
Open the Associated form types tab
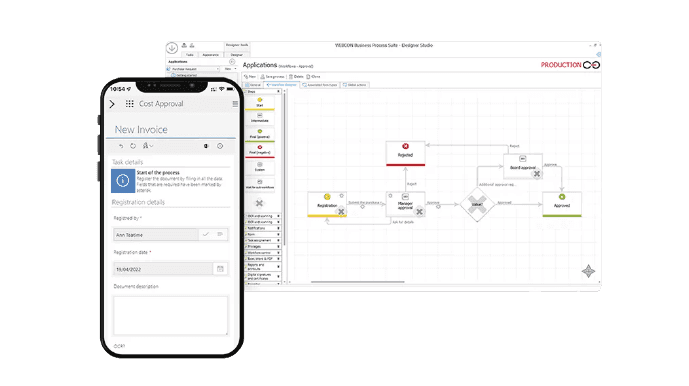pyautogui.click(x=320, y=85)
